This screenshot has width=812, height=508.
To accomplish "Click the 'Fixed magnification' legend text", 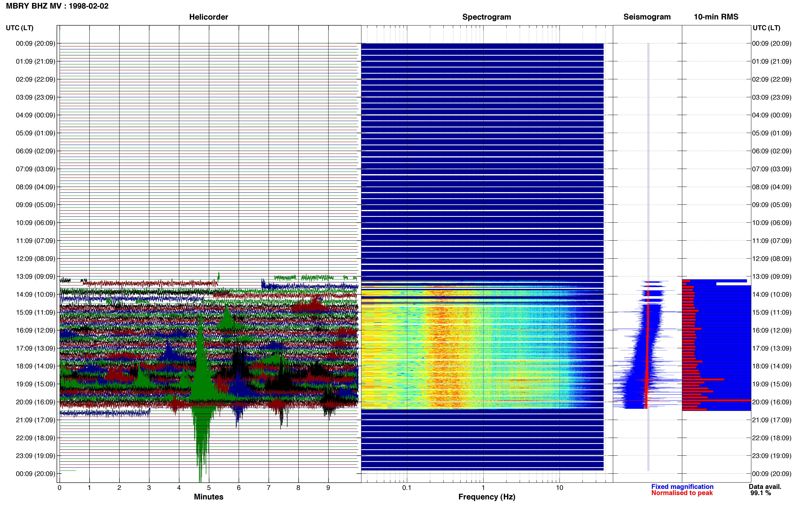I will click(x=682, y=486).
